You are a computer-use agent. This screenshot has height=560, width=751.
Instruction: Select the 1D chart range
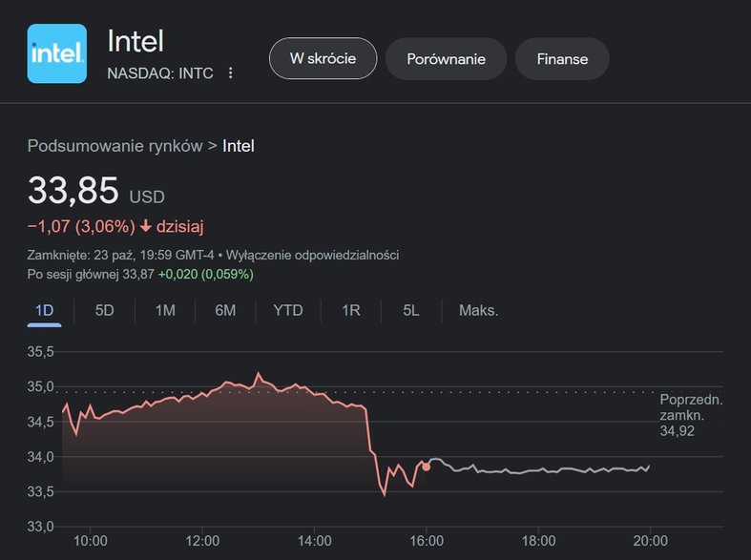[x=44, y=310]
